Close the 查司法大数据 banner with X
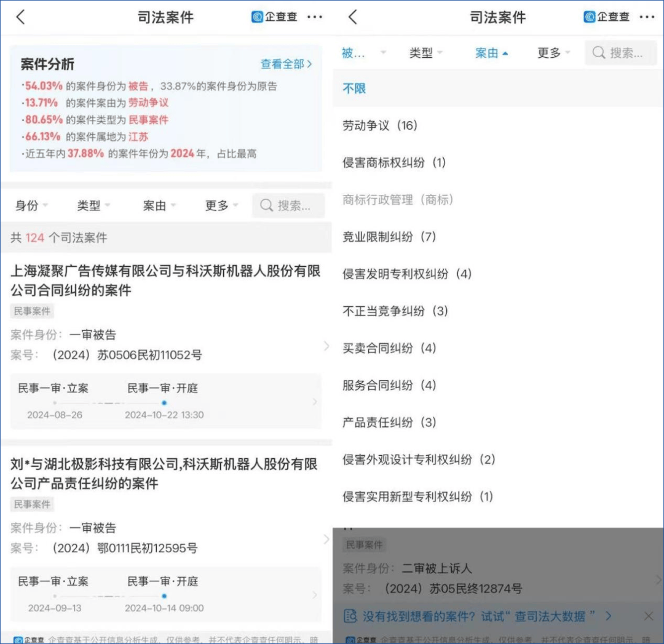The image size is (664, 644). click(x=649, y=616)
